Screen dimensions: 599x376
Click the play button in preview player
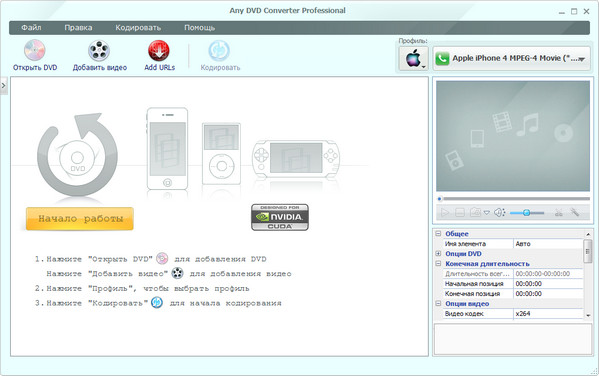[445, 212]
